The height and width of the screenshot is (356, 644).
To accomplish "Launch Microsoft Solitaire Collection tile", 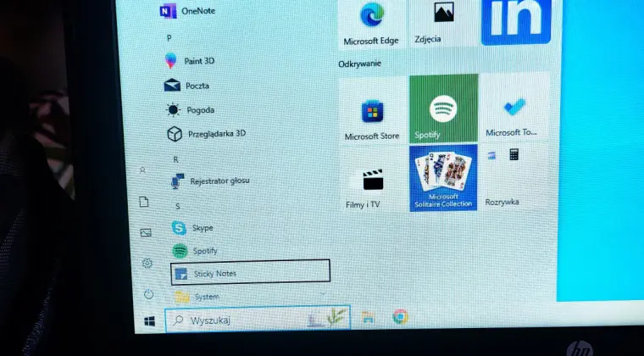I will 443,178.
